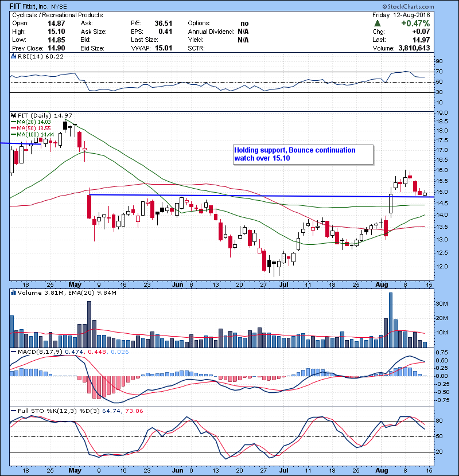Select the FIT ticker symbol in header
The image size is (459, 476).
point(15,6)
